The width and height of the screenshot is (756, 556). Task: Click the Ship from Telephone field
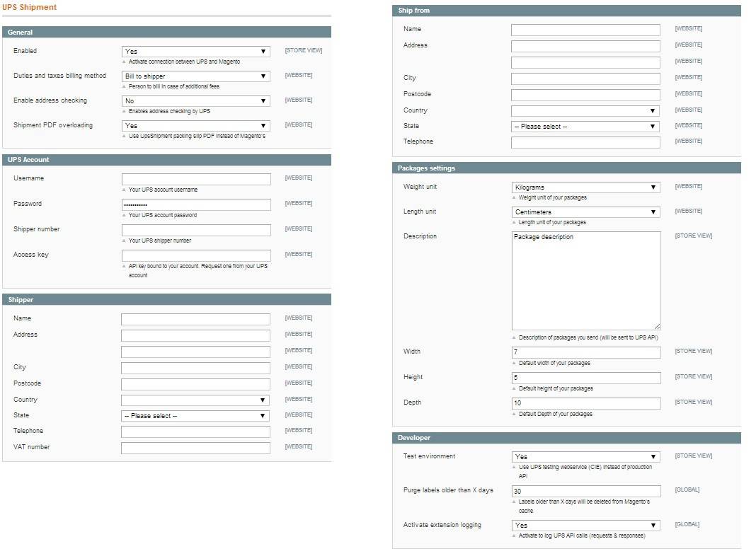point(585,143)
